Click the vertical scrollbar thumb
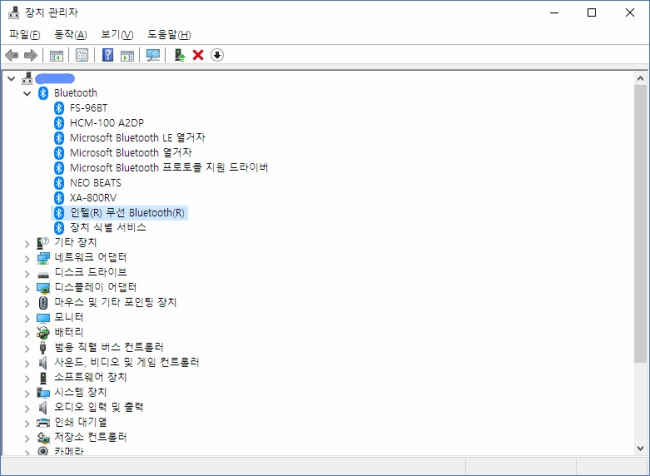This screenshot has width=650, height=476. pyautogui.click(x=640, y=224)
